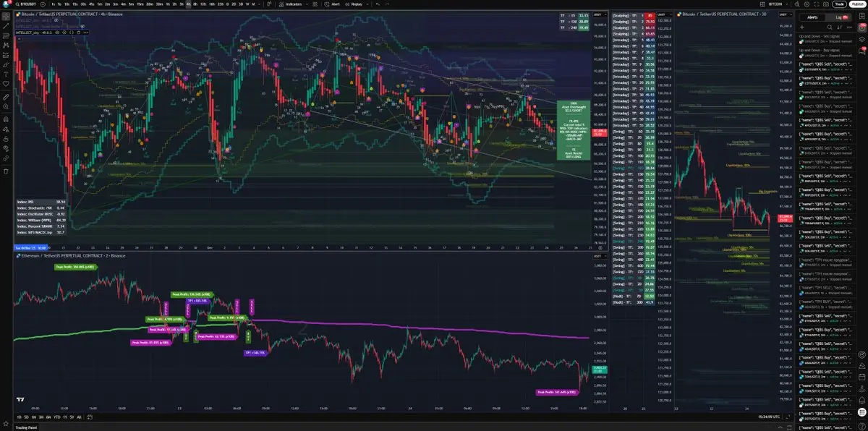This screenshot has height=431, width=868.
Task: Click the trash icon to remove drawings
Action: 6,171
